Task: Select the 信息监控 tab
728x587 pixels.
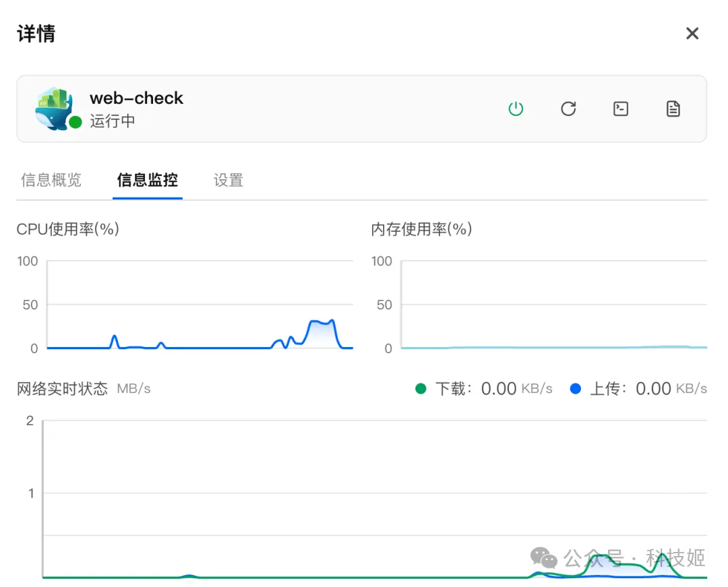Action: point(147,180)
